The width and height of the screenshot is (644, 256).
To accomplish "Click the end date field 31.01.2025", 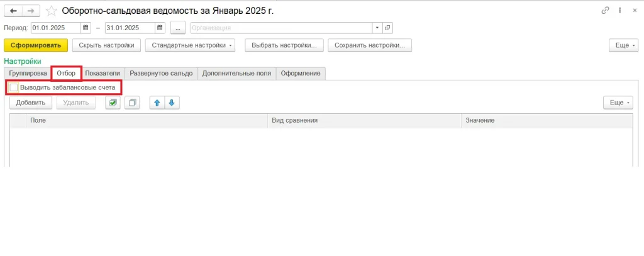I will pyautogui.click(x=130, y=28).
